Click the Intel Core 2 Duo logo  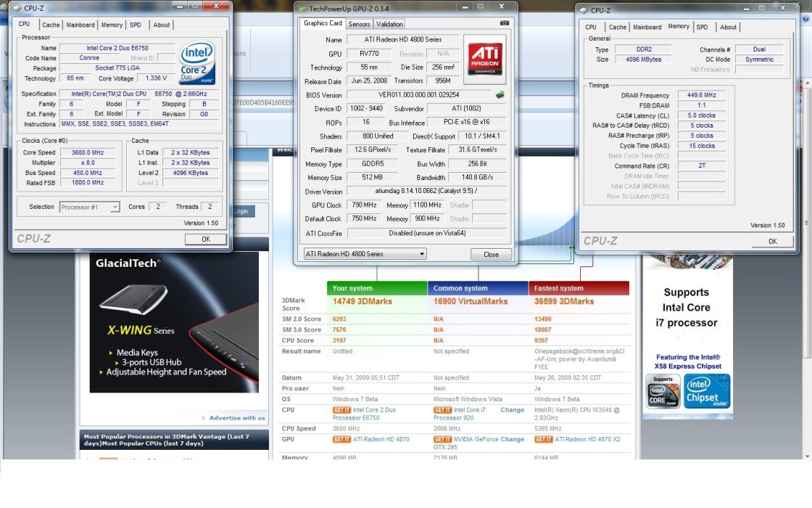196,63
